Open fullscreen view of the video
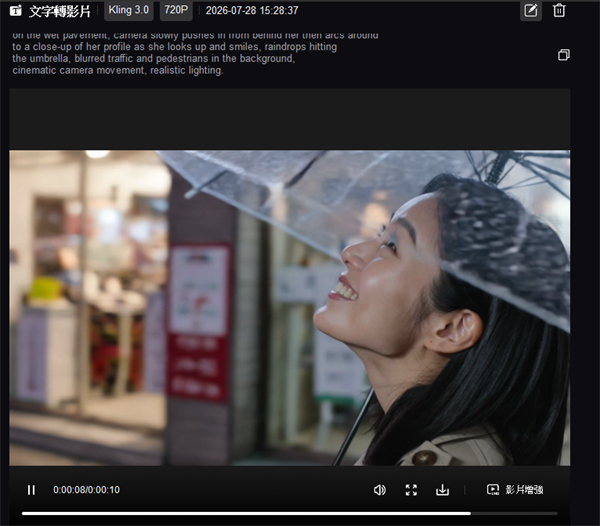The height and width of the screenshot is (526, 600). coord(411,490)
